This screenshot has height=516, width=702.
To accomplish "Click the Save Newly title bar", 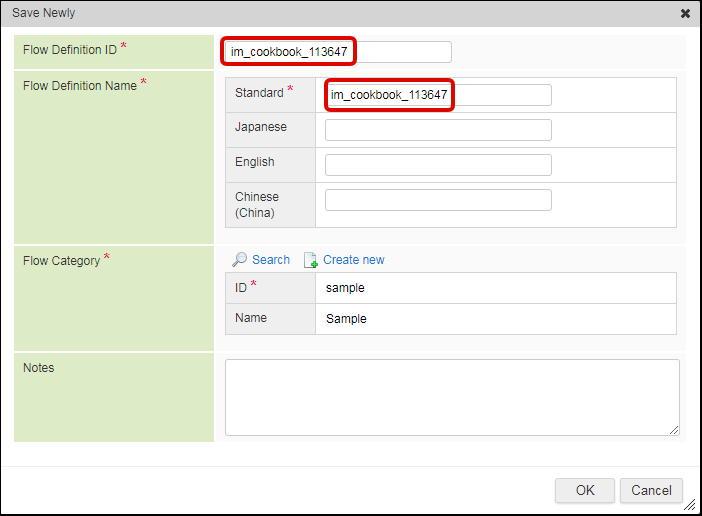I will (300, 14).
